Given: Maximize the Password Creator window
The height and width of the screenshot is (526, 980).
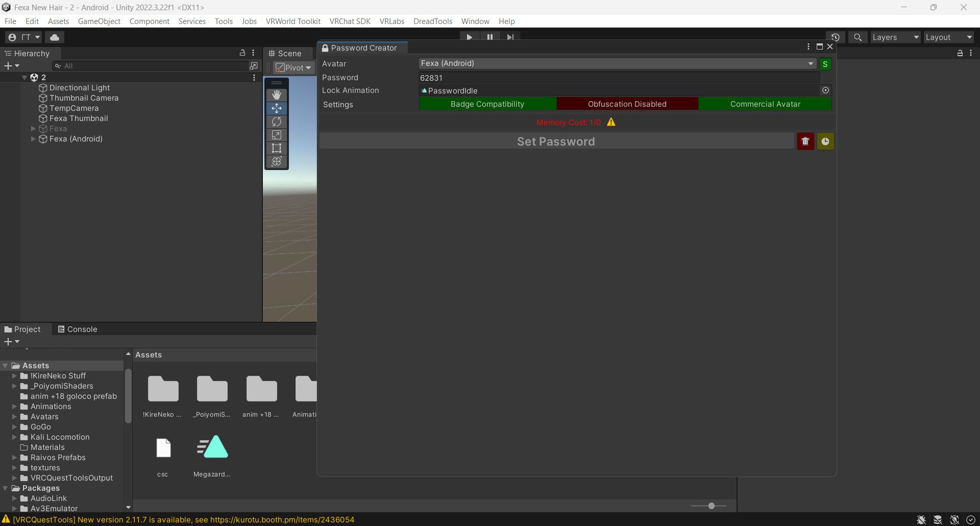Looking at the screenshot, I should point(820,47).
